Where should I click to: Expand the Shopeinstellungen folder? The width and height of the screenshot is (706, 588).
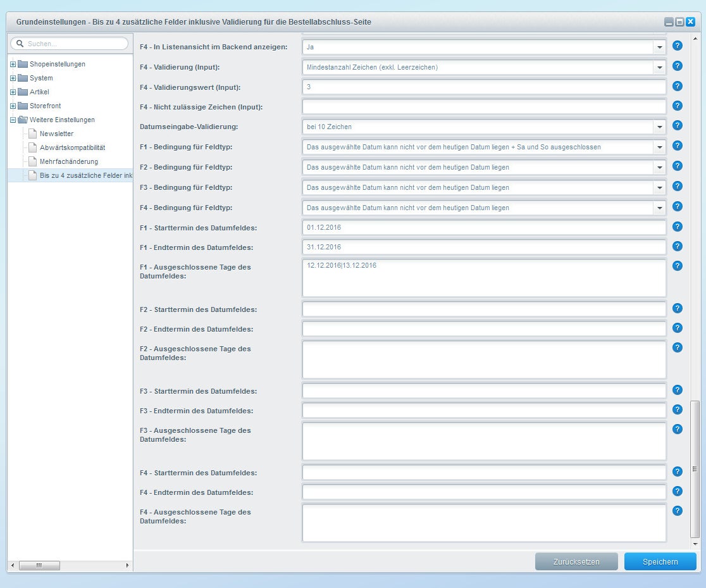tap(13, 64)
